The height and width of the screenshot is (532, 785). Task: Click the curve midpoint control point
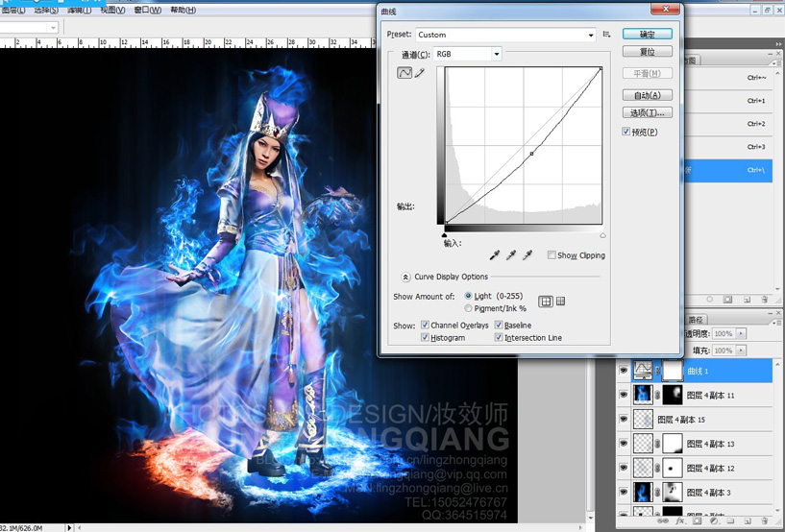(531, 154)
